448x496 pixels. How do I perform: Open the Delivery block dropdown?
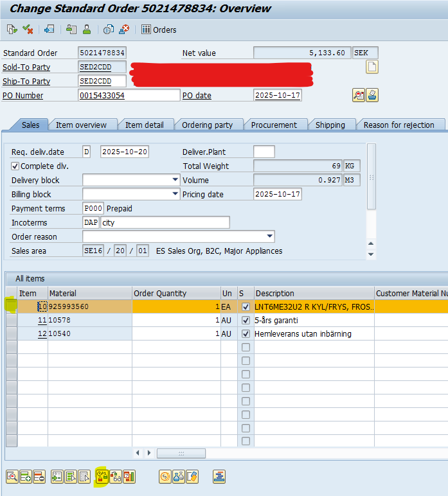175,180
